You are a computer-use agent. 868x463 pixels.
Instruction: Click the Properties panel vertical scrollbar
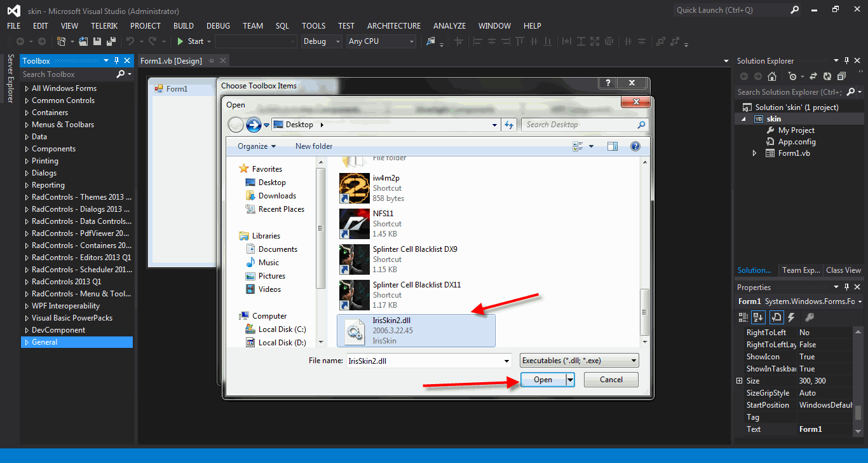click(x=858, y=412)
